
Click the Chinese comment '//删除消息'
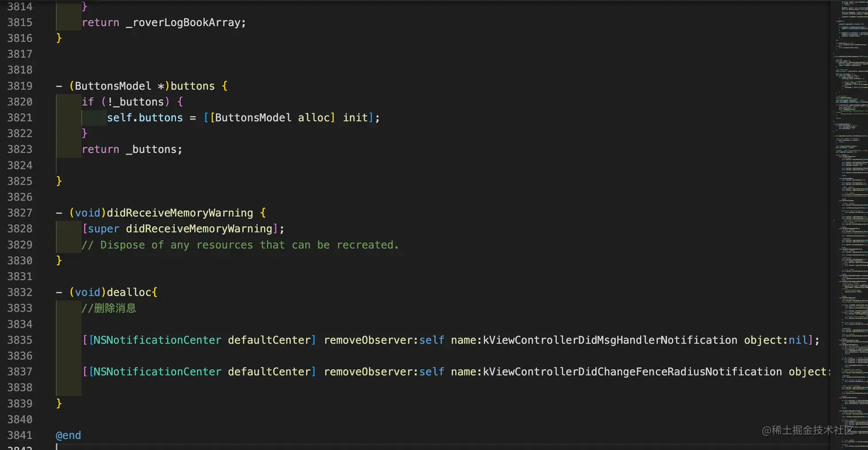pos(109,308)
